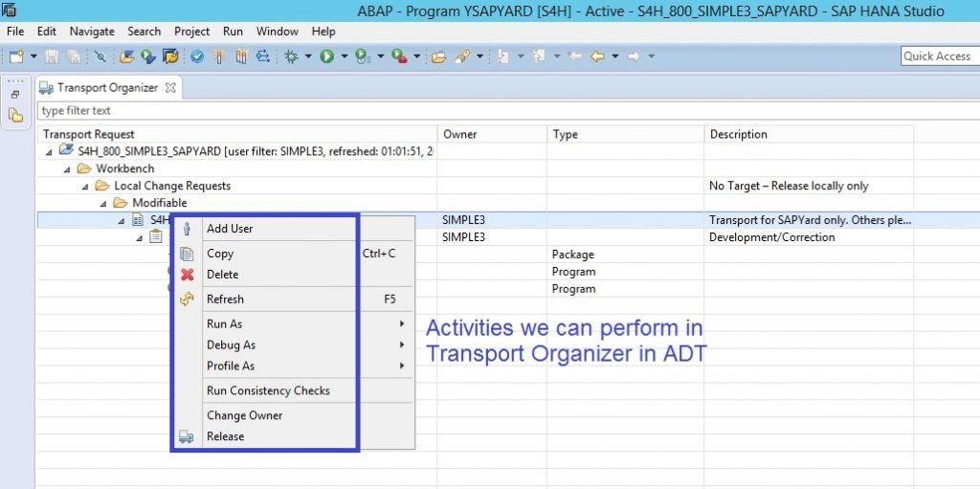Click the Save All toolbar icon
This screenshot has height=489, width=980.
click(x=73, y=56)
